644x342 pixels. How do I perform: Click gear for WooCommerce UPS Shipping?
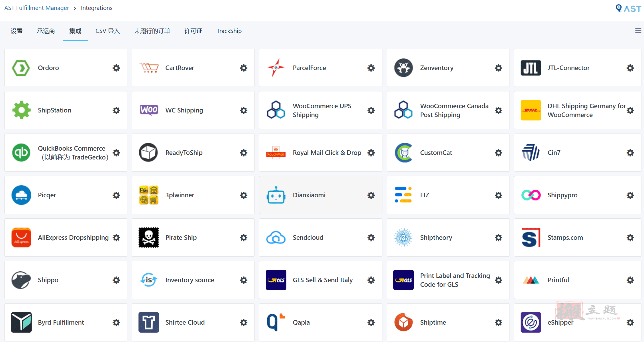[371, 110]
